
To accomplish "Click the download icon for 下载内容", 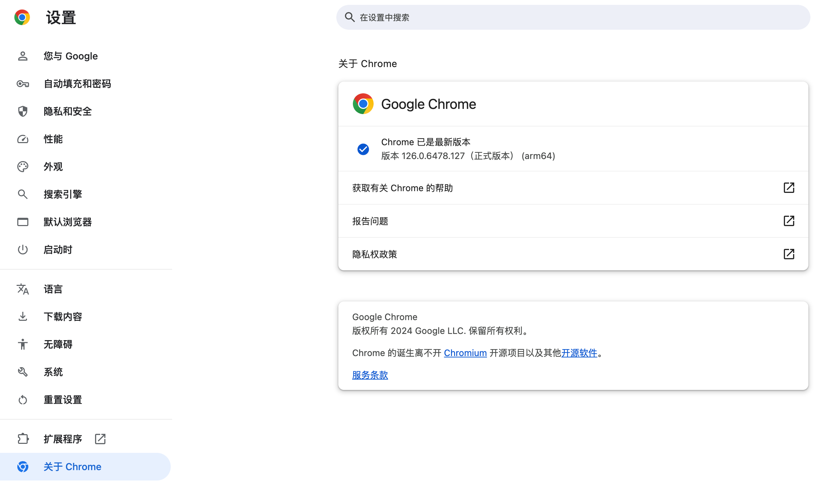I will point(23,317).
